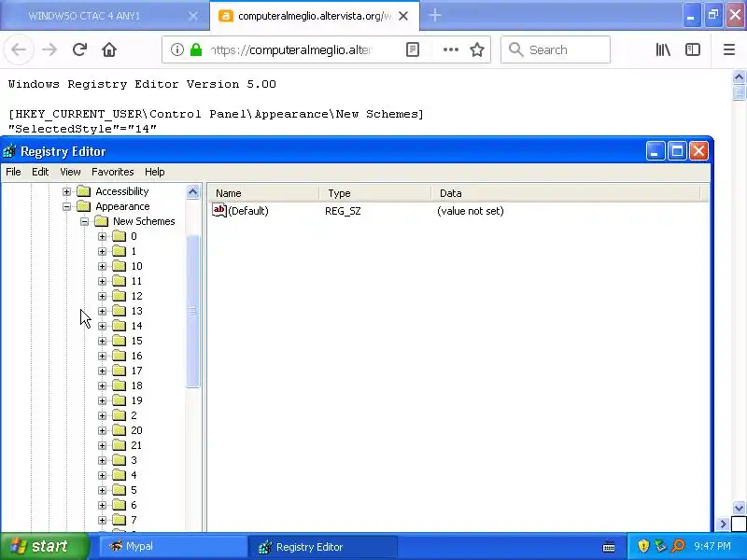Close the computeralmeglio.altervista.org tab
This screenshot has width=747, height=560.
point(403,16)
